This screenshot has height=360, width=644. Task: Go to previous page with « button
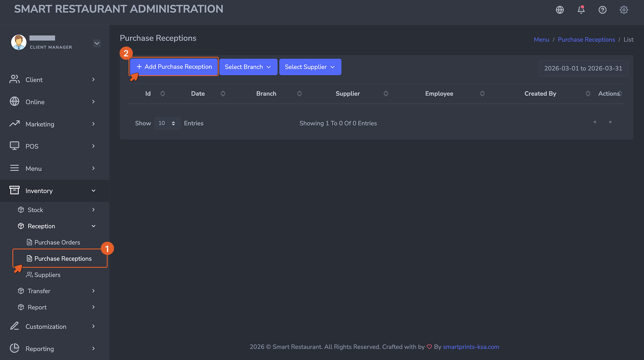[x=595, y=122]
